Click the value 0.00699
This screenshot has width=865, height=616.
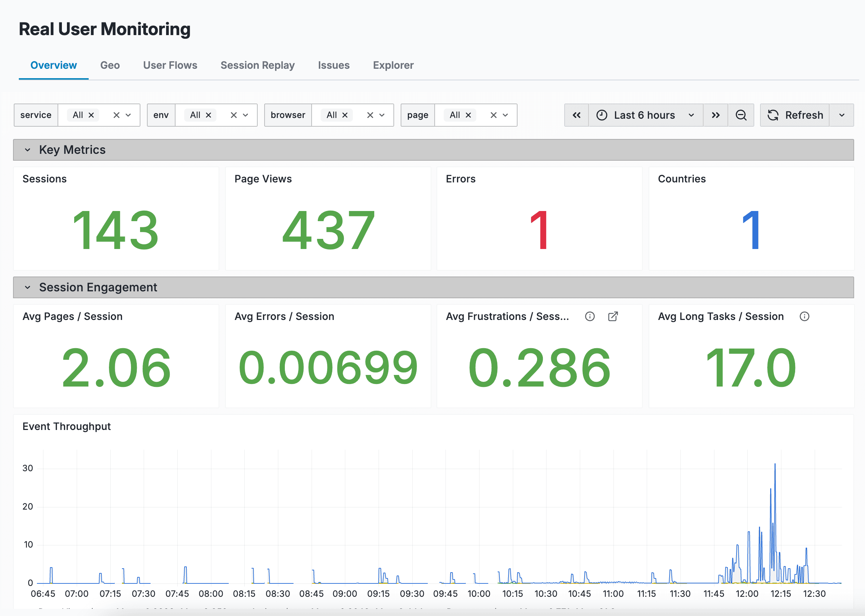(328, 368)
